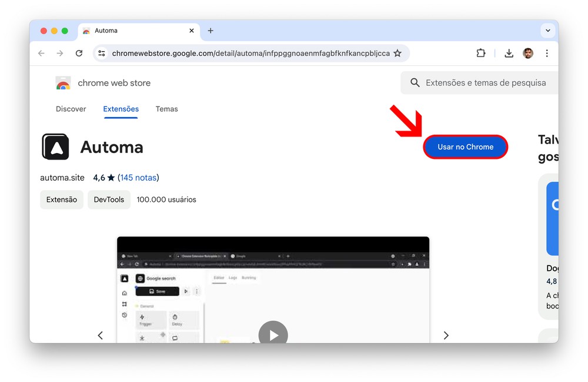Open the Extensions puzzle icon

(480, 53)
